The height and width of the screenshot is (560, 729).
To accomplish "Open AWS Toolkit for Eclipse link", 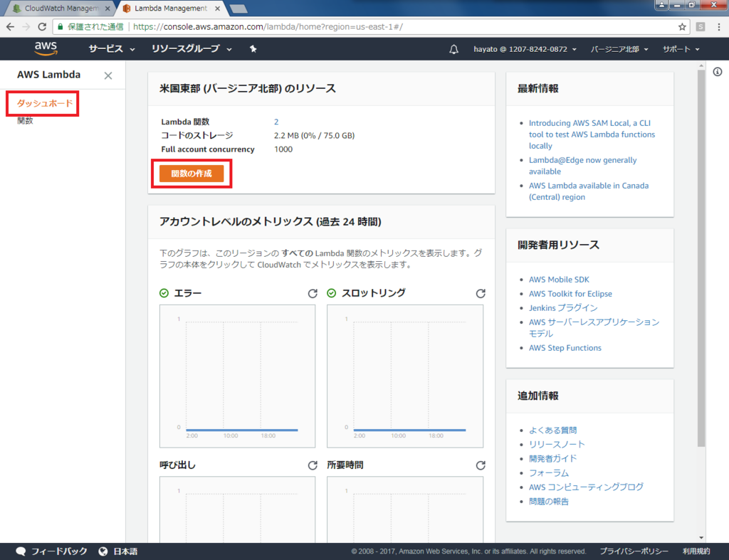I will [x=570, y=294].
